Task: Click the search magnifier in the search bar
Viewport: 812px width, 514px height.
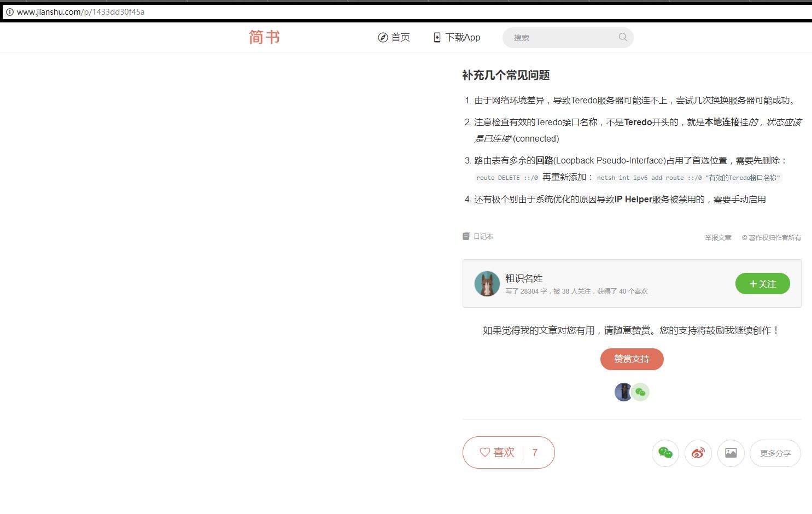Action: click(x=622, y=37)
